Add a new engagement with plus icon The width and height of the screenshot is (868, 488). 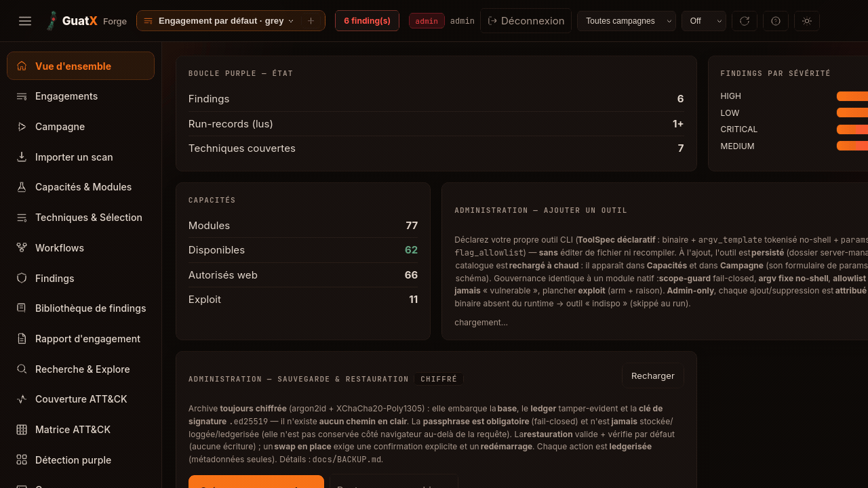pyautogui.click(x=311, y=21)
